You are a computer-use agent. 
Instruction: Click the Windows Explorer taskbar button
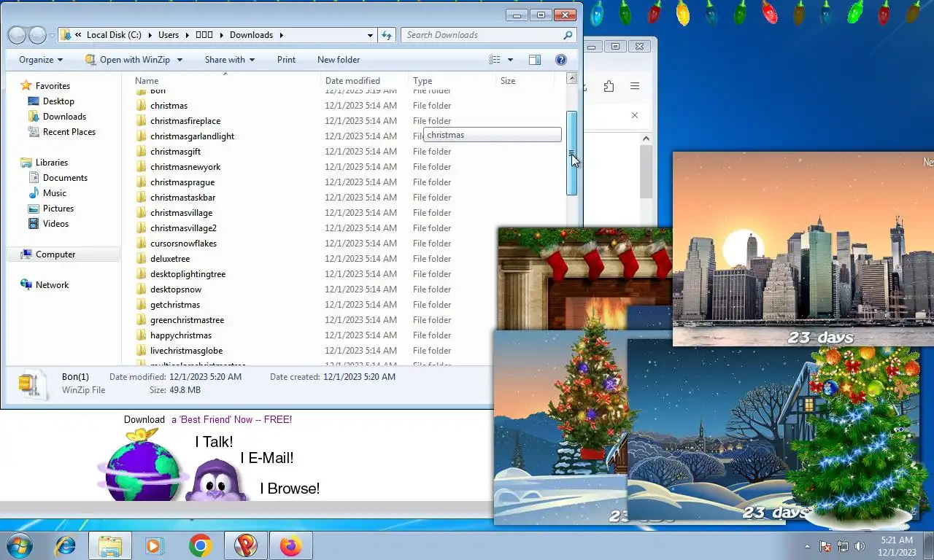pos(110,545)
